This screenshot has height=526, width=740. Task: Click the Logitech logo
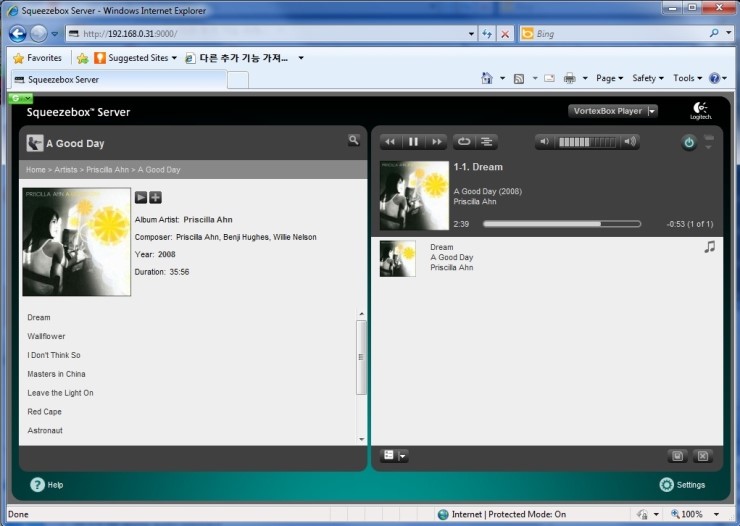[x=700, y=111]
